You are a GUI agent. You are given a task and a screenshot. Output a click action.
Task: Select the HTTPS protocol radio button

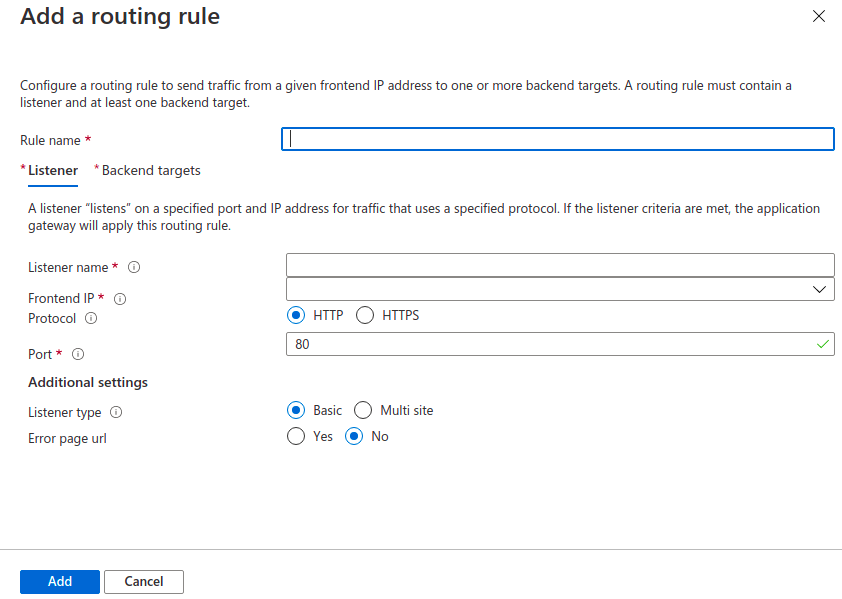click(365, 315)
